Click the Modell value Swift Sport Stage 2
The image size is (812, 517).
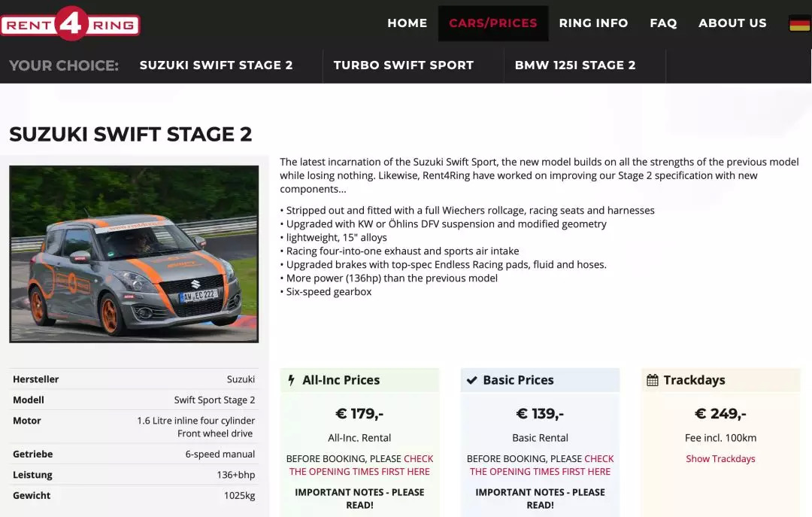(214, 400)
